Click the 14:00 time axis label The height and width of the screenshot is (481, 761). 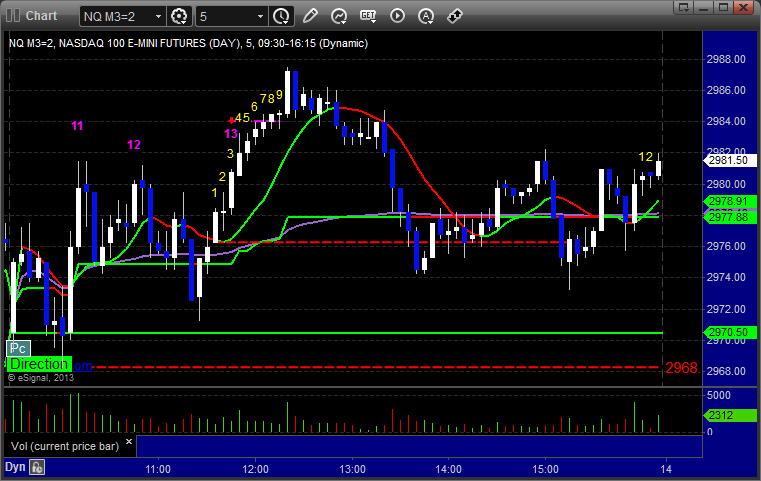[x=448, y=469]
